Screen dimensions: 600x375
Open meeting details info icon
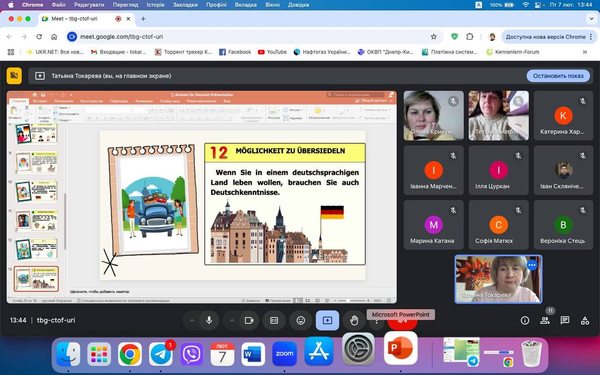coord(525,320)
